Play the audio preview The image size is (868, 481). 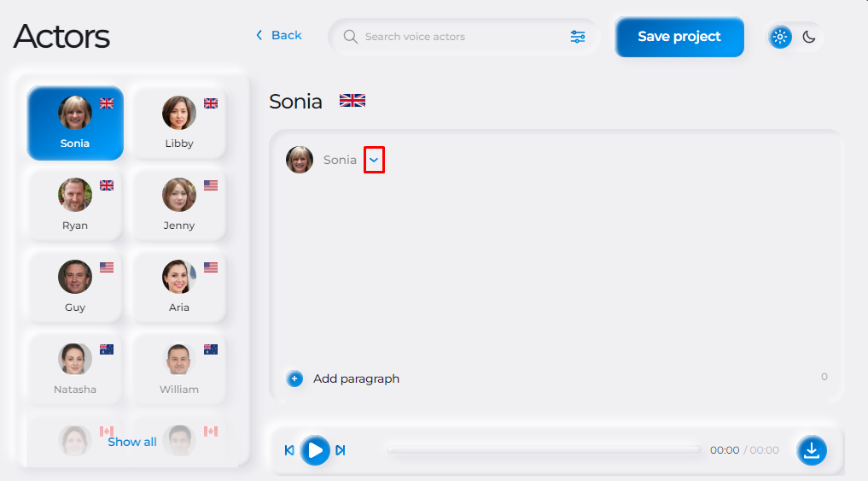pyautogui.click(x=315, y=450)
